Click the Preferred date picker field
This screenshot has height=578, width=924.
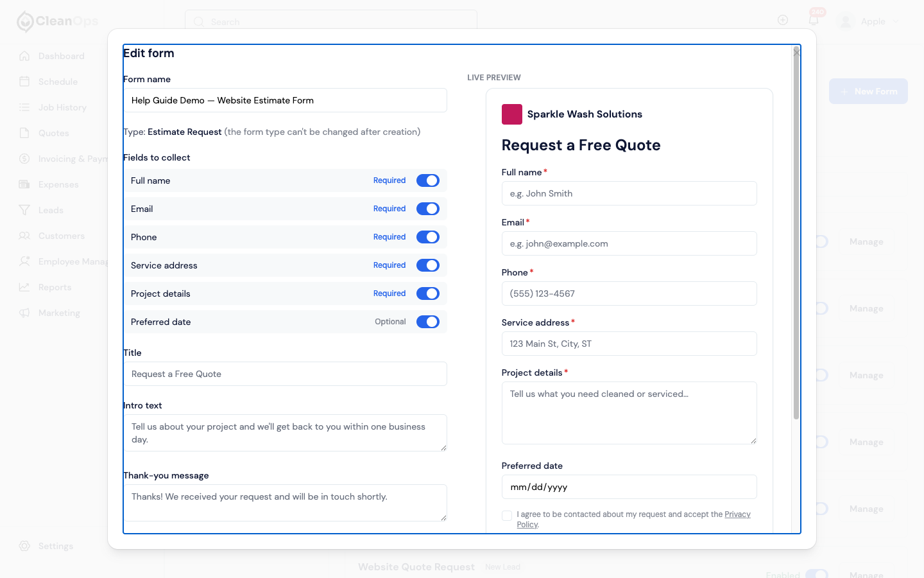click(629, 487)
